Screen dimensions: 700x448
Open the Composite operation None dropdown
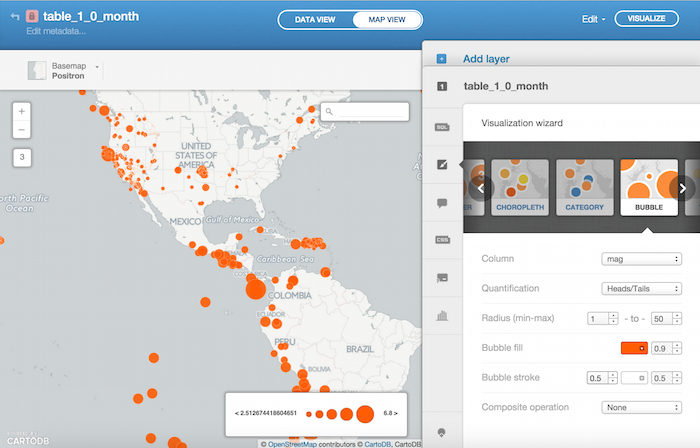[x=642, y=407]
